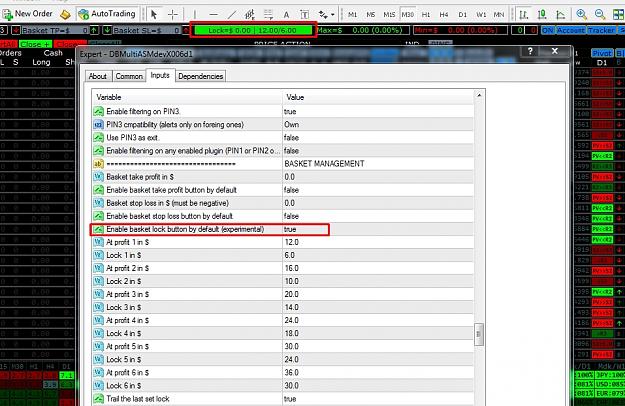Click true value of Enable basket lock button
The image size is (625, 406).
tap(290, 229)
